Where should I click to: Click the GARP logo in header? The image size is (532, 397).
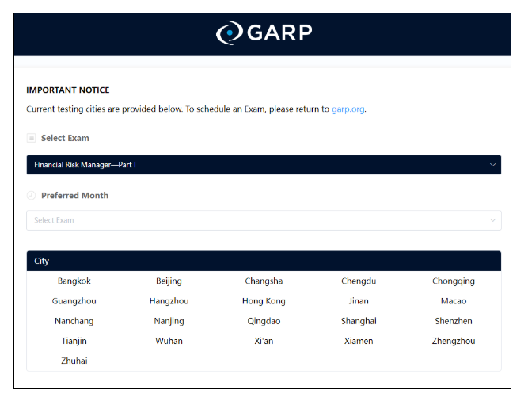pos(264,32)
